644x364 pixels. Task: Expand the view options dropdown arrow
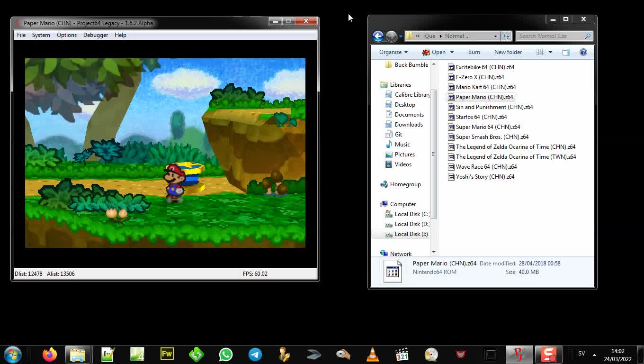point(550,52)
